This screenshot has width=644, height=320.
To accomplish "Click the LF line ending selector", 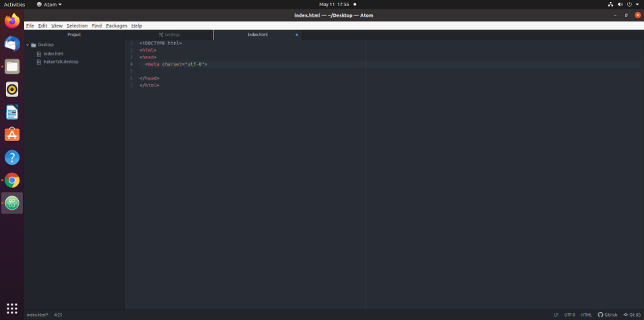I will click(x=556, y=315).
